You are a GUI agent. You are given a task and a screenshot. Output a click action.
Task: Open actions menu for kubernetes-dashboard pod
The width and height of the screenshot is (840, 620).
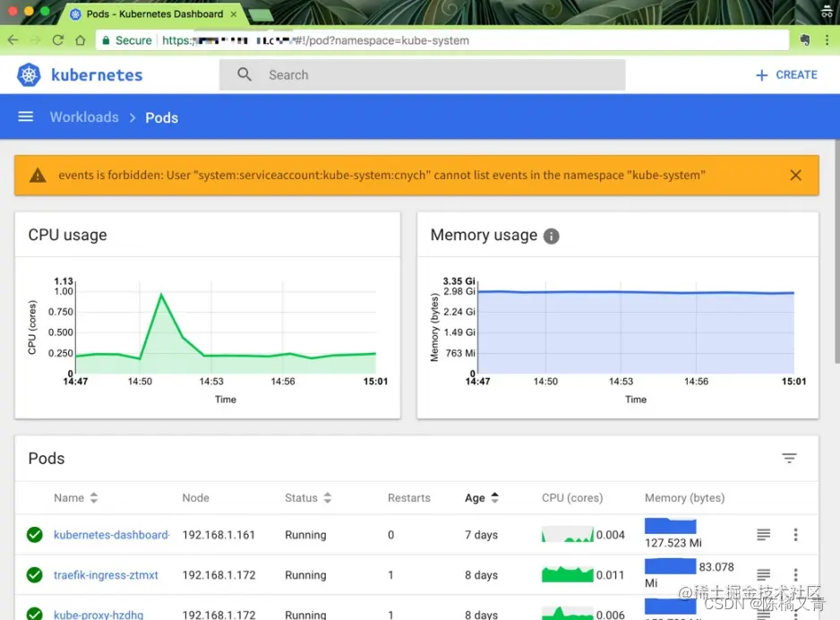(x=795, y=534)
